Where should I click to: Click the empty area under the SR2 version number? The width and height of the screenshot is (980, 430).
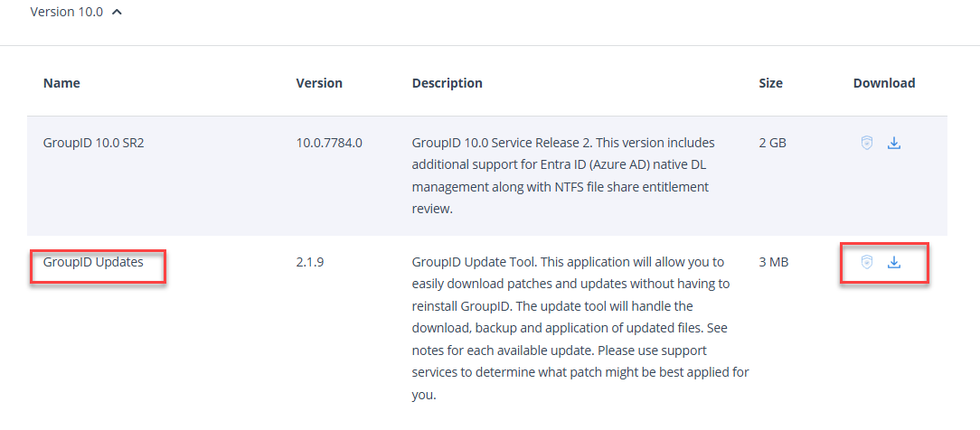coord(329,190)
